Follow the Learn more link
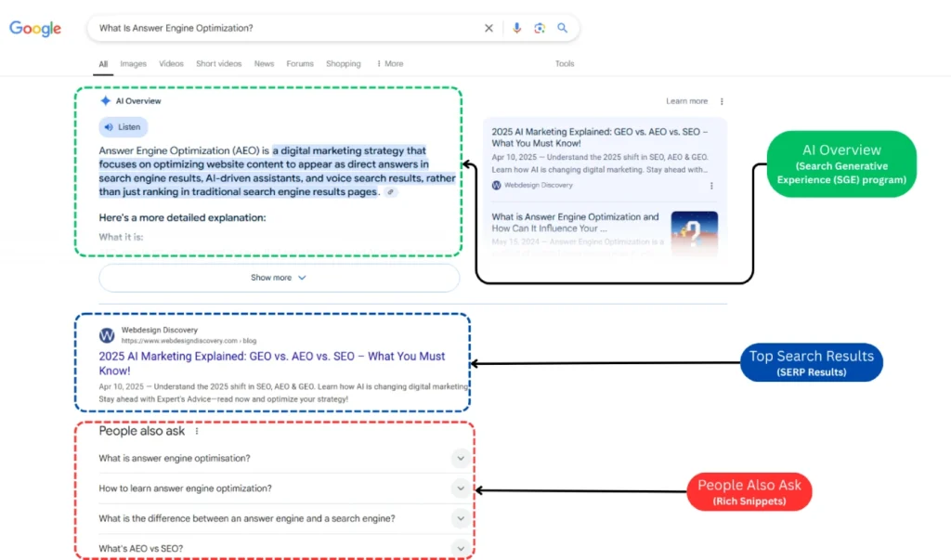Viewport: 951px width, 560px height. pyautogui.click(x=686, y=101)
